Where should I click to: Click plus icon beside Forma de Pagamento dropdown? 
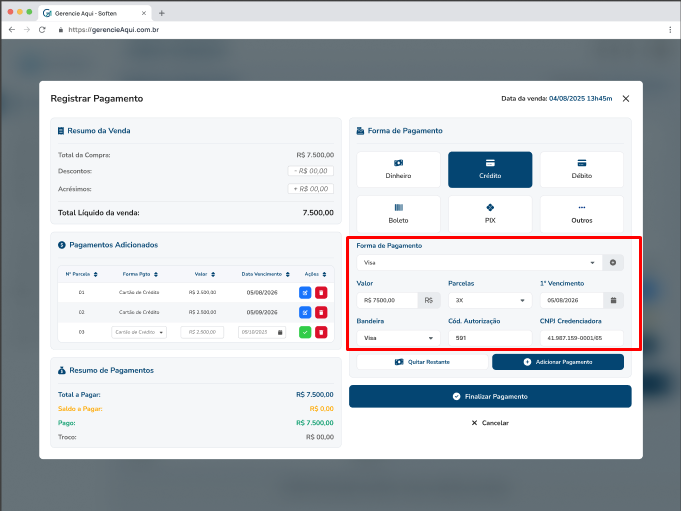[614, 262]
